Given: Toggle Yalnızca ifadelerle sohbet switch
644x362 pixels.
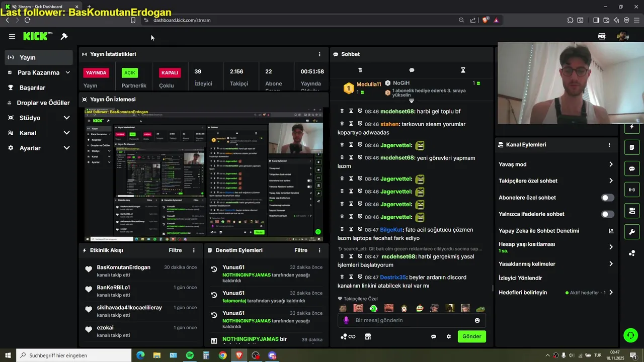Looking at the screenshot, I should (608, 214).
